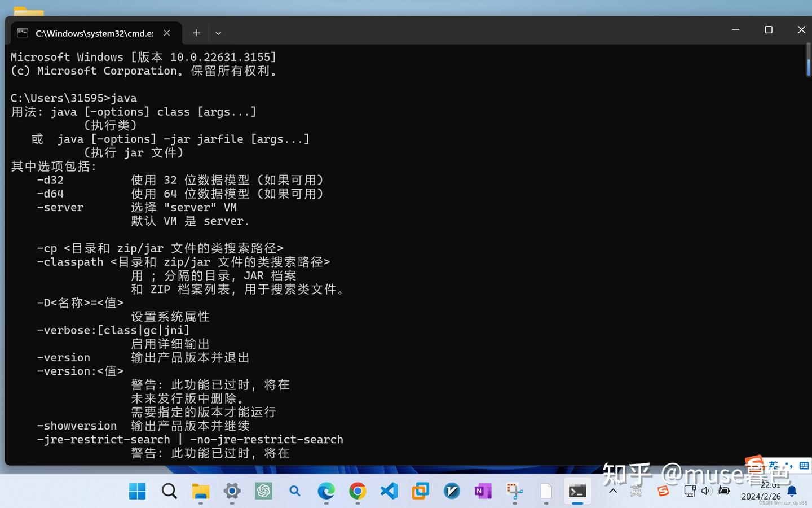Open a new tab with the + button
The image size is (812, 508).
pos(197,33)
